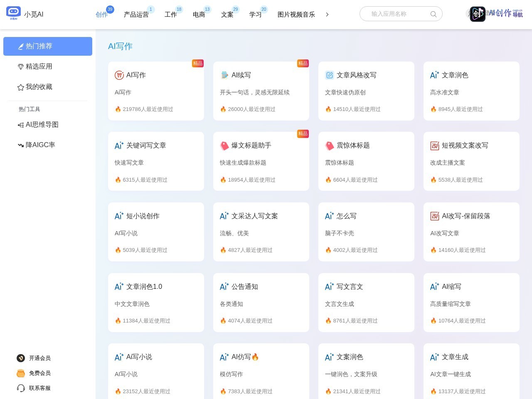The height and width of the screenshot is (399, 532).
Task: Click the 联系客服 headset icon
Action: pyautogui.click(x=21, y=388)
